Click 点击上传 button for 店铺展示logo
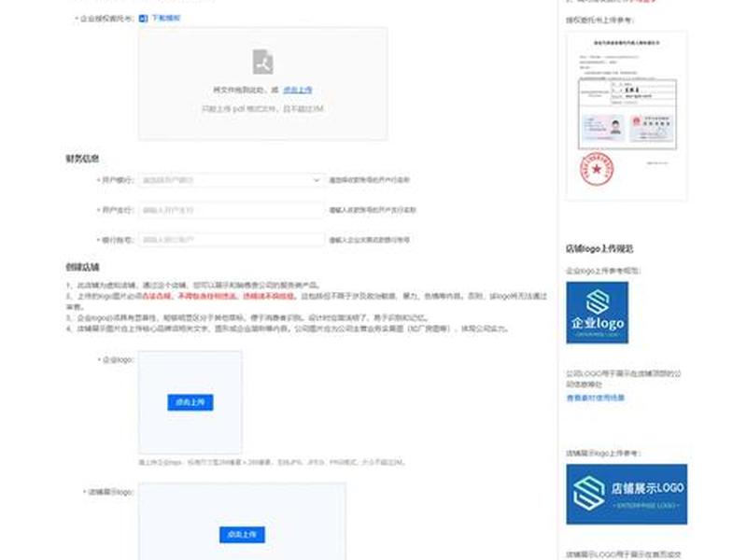 pyautogui.click(x=242, y=535)
